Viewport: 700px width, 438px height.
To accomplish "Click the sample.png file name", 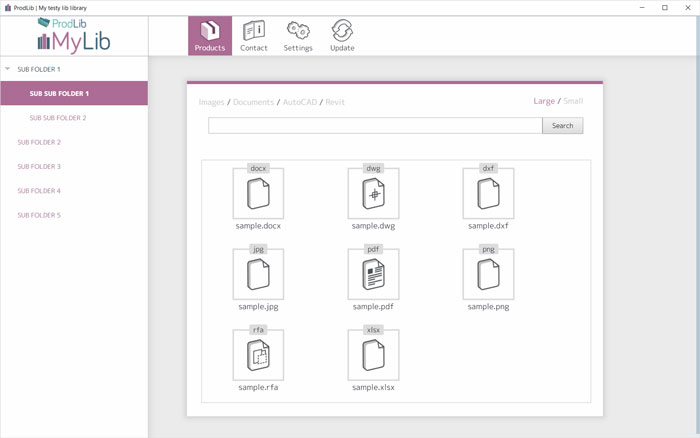I will pyautogui.click(x=488, y=307).
